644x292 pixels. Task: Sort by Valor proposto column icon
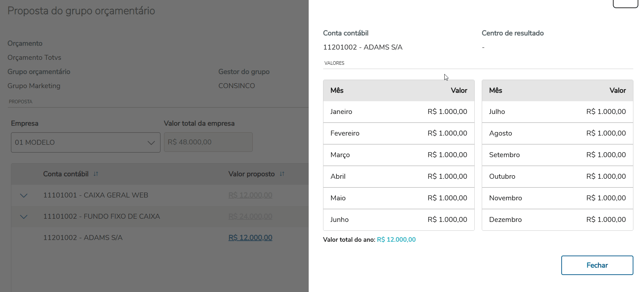[282, 174]
